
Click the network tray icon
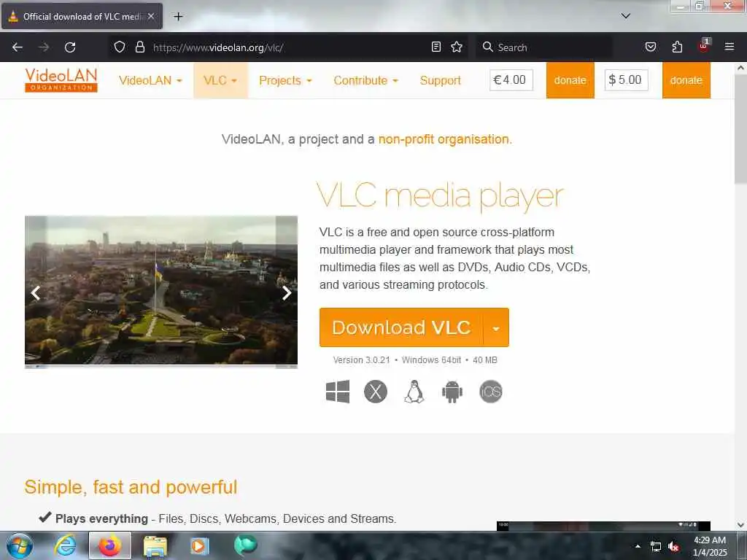(x=656, y=547)
